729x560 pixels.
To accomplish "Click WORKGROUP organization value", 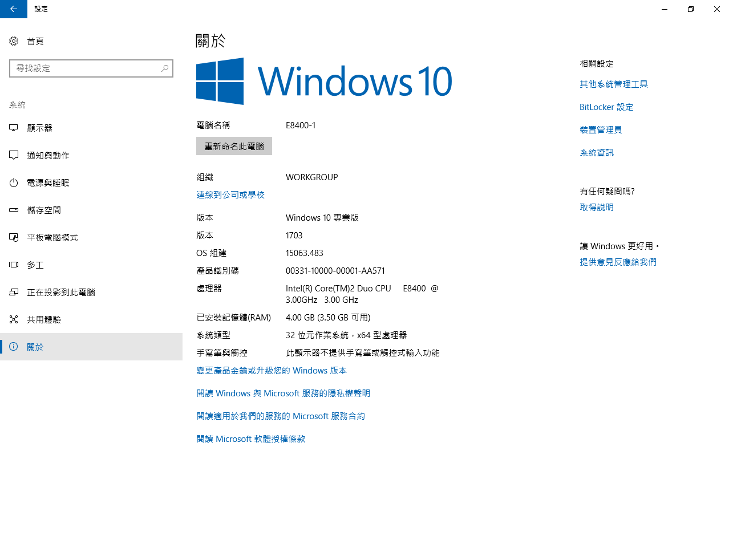I will click(x=312, y=177).
